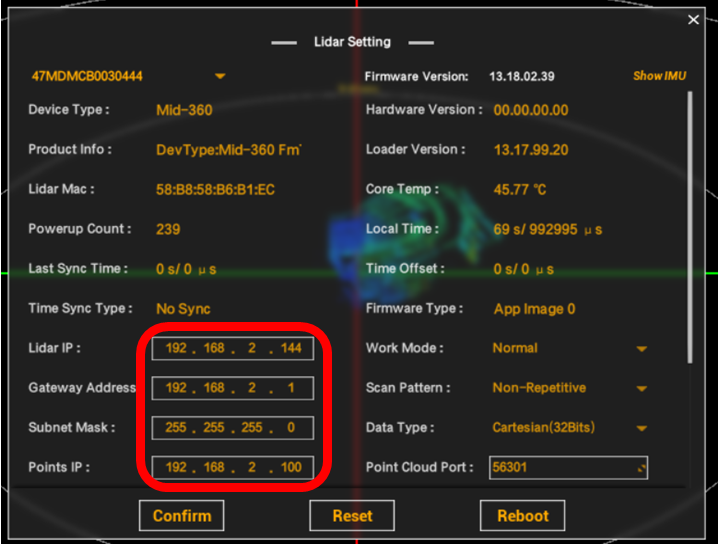
Task: Select the Subnet Mask last octet 0
Action: pos(291,428)
